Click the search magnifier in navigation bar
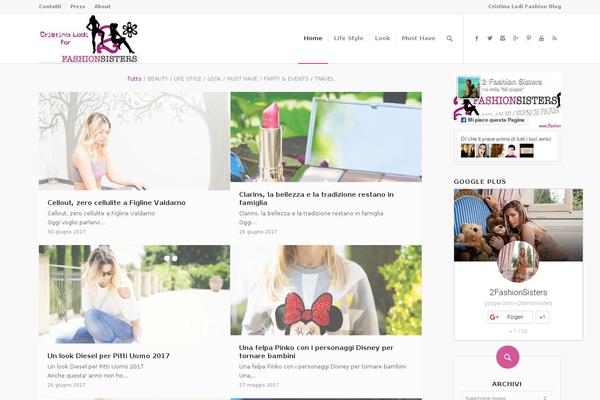The height and width of the screenshot is (400, 600). point(449,38)
